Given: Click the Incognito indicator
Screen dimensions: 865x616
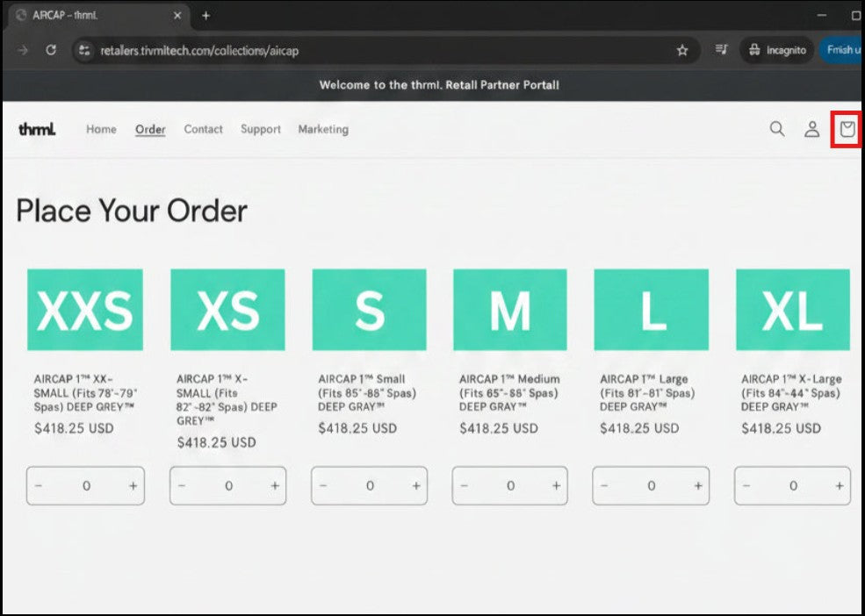Looking at the screenshot, I should [x=776, y=50].
